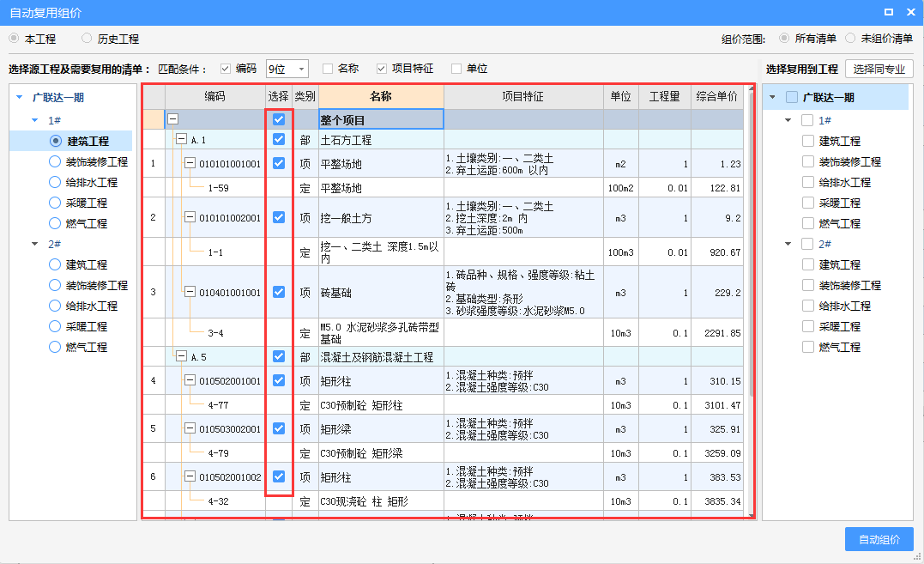Uncheck the 砖基础 row select checkbox
The width and height of the screenshot is (924, 564).
click(281, 291)
